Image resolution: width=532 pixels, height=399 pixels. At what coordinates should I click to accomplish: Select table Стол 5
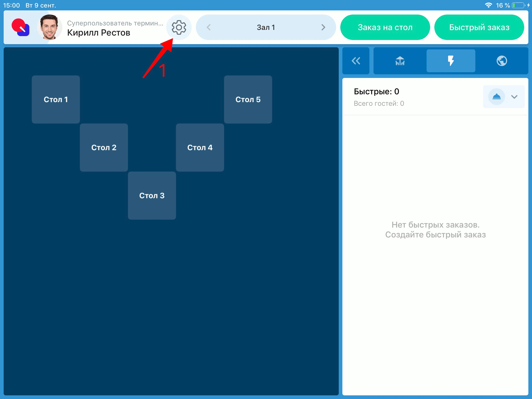pyautogui.click(x=248, y=99)
